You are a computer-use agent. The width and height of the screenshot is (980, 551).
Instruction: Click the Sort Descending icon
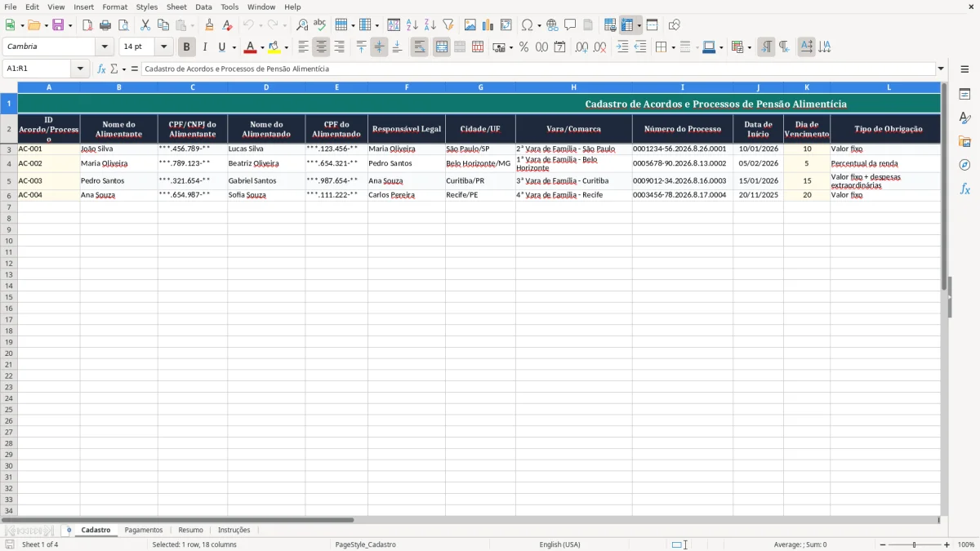pyautogui.click(x=430, y=25)
